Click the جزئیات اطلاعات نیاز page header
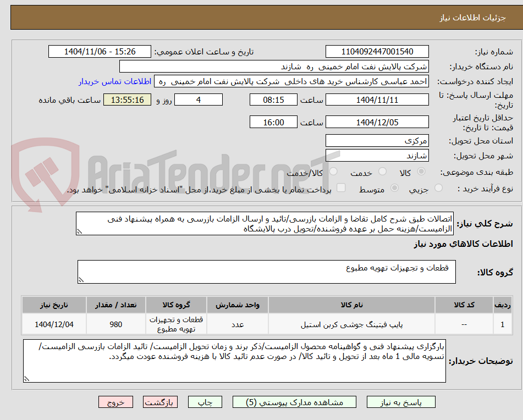 tap(472, 18)
